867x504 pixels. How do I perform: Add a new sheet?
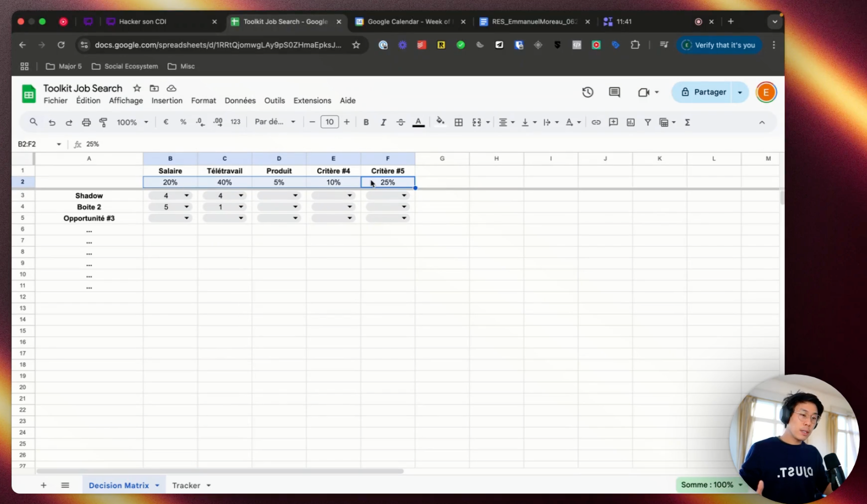43,485
